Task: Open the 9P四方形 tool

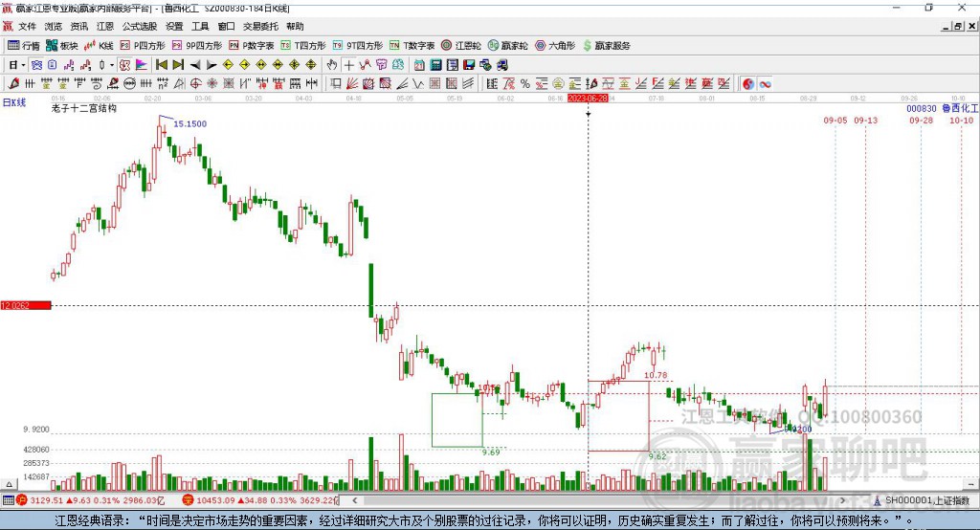Action: click(x=197, y=46)
